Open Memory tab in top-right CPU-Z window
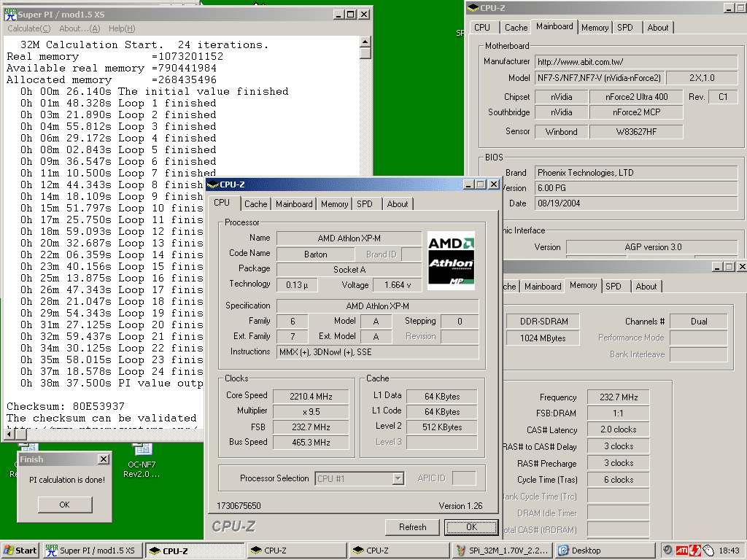 pos(595,28)
